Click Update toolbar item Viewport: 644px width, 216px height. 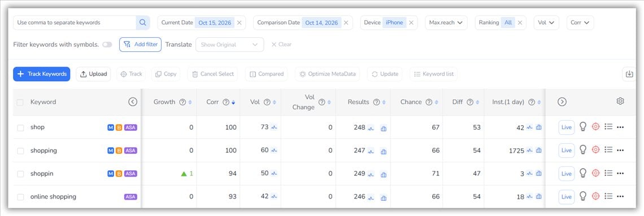(385, 74)
